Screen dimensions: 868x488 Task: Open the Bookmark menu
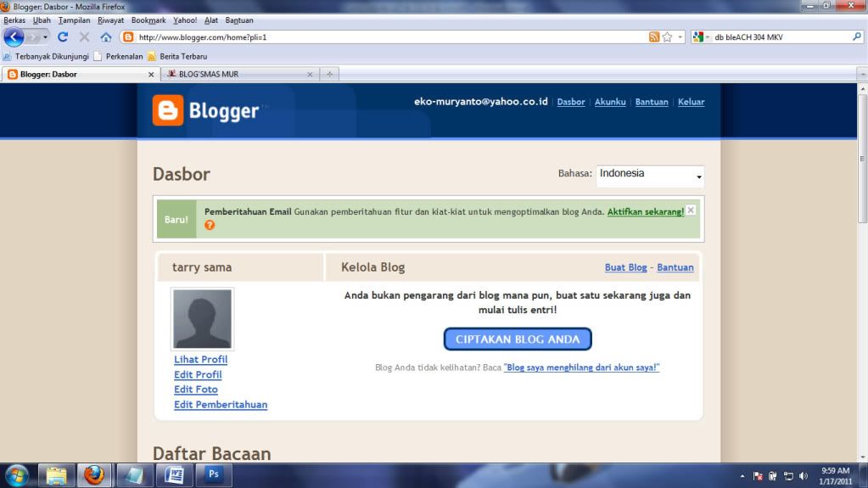pos(148,20)
